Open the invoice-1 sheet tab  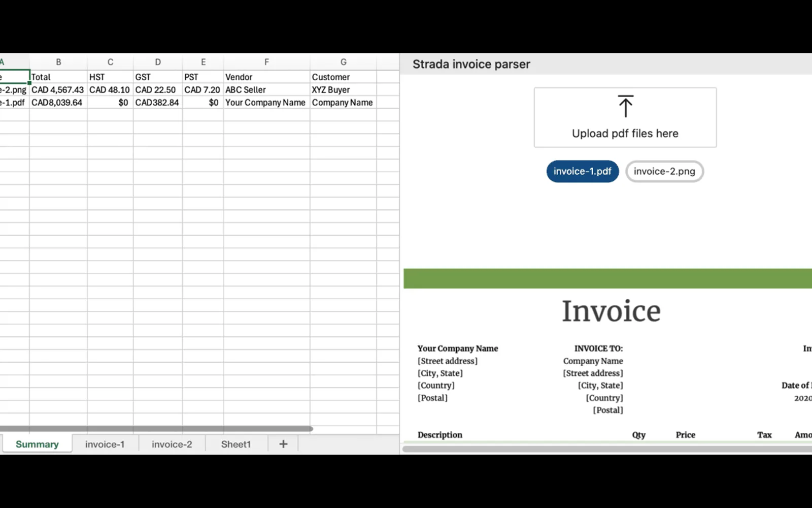(x=105, y=444)
